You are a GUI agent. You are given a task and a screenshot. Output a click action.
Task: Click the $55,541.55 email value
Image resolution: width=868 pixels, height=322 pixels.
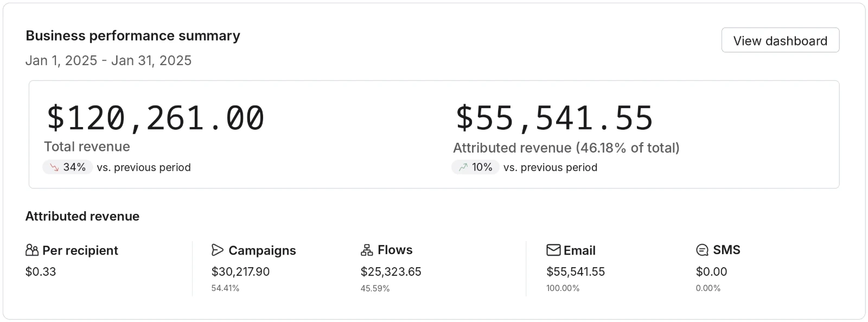576,272
